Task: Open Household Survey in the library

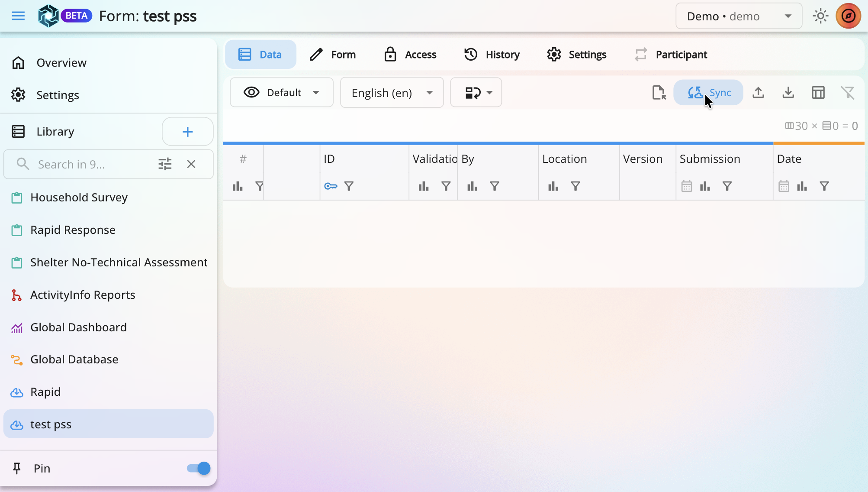Action: point(79,197)
